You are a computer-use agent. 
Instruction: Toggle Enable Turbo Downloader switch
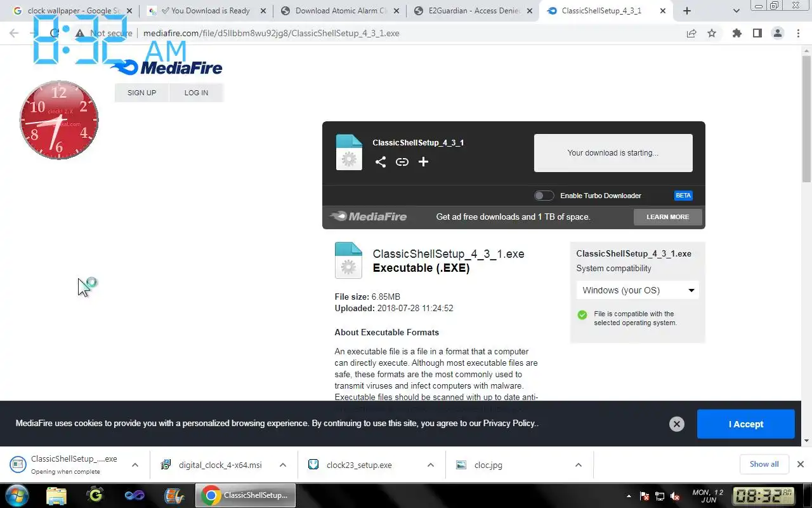(544, 196)
